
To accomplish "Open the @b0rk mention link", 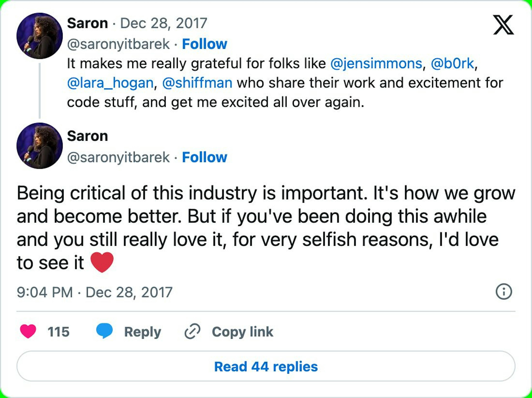I will (x=452, y=64).
